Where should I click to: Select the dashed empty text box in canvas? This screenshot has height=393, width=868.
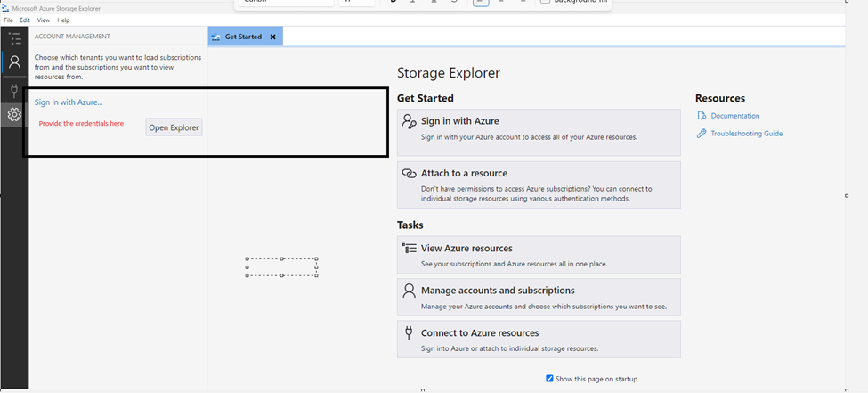[x=281, y=267]
